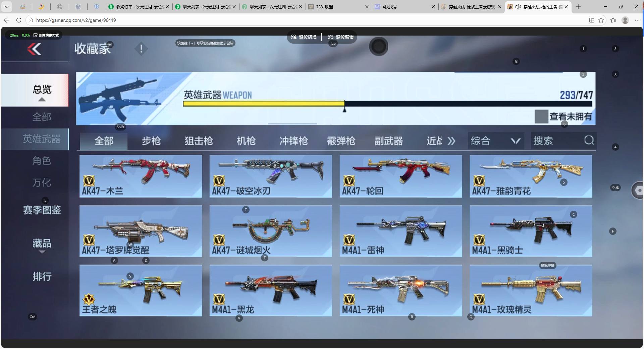Expand more weapon categories with the chevron
This screenshot has height=349, width=644.
[452, 141]
